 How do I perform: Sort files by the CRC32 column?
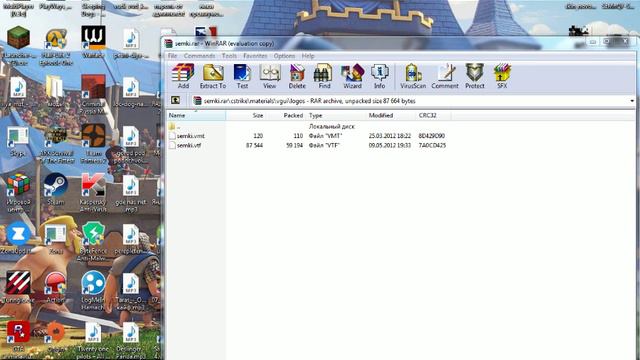pos(433,116)
